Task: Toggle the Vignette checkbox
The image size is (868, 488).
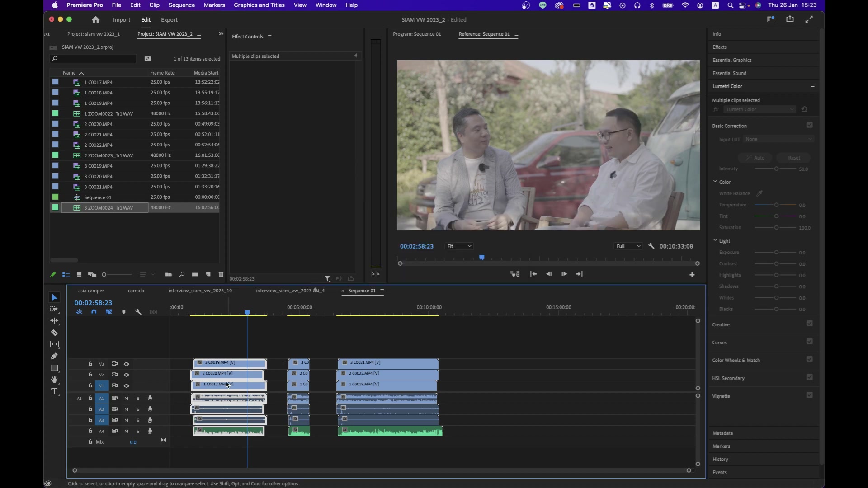Action: [810, 395]
